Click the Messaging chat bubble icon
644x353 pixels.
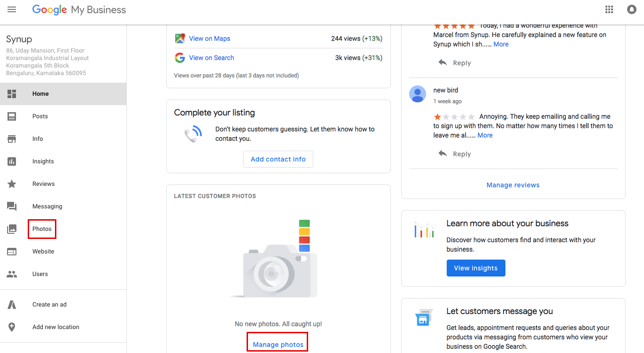[x=12, y=207]
